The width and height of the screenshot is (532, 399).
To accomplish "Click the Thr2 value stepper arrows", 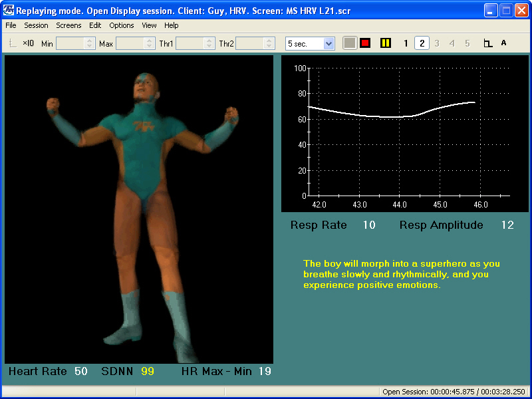I will point(269,43).
